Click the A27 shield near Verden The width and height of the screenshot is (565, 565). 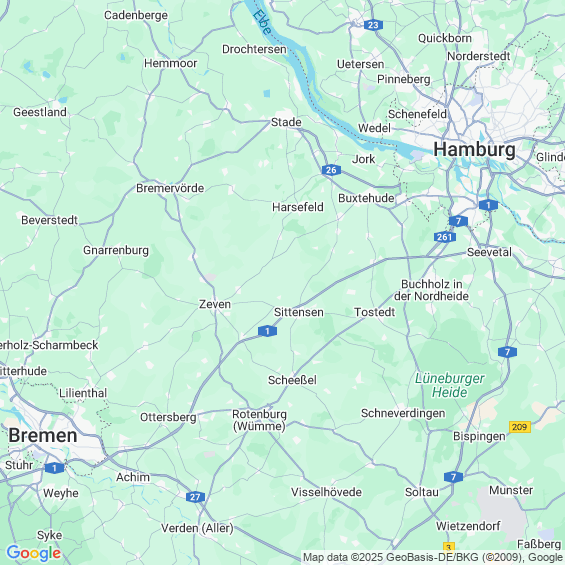[x=195, y=497]
